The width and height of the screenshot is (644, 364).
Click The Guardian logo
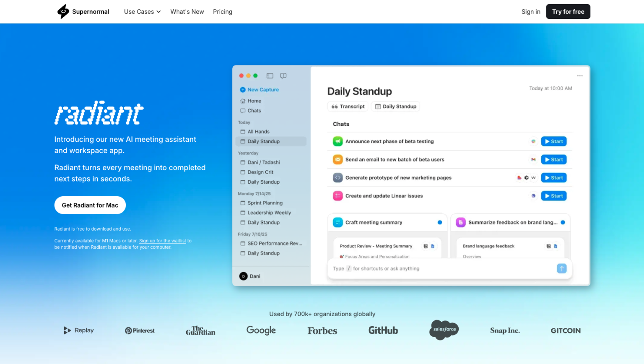(x=200, y=330)
